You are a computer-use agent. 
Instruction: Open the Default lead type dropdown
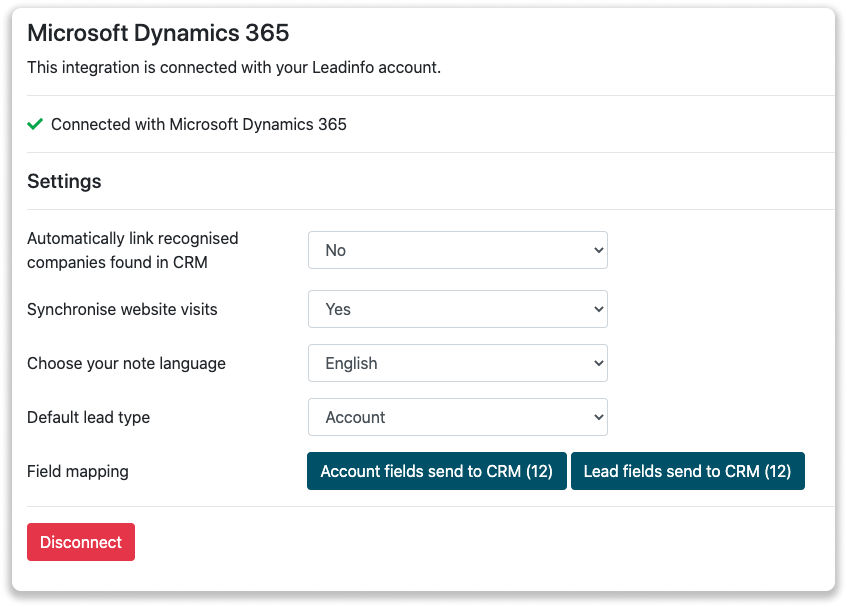coord(458,417)
